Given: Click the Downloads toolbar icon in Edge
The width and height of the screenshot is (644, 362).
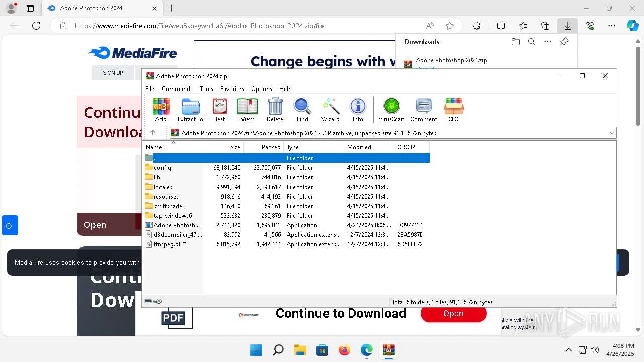Looking at the screenshot, I should tap(567, 26).
